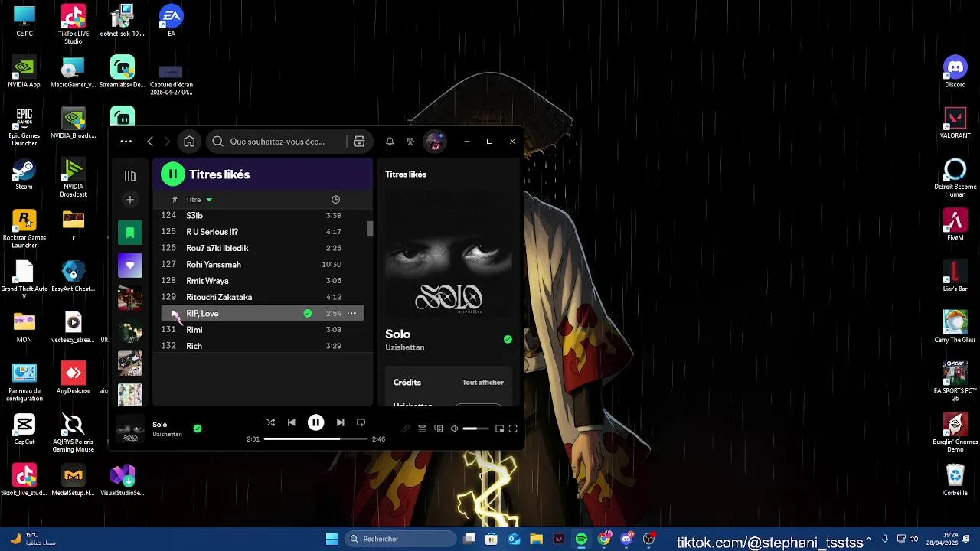Open the Uzishettan artist link under Solo title
Viewport: 980px width, 551px height.
click(x=404, y=347)
